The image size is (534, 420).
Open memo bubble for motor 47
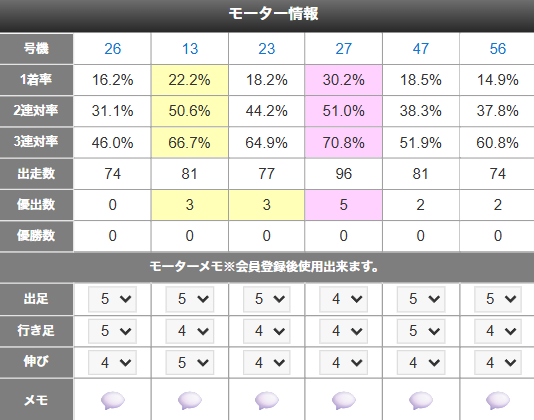(x=421, y=400)
